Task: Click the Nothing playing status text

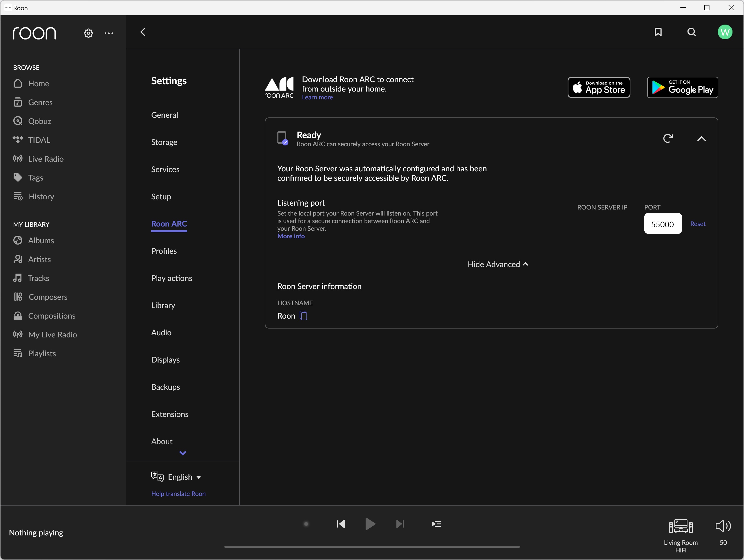Action: (x=36, y=533)
